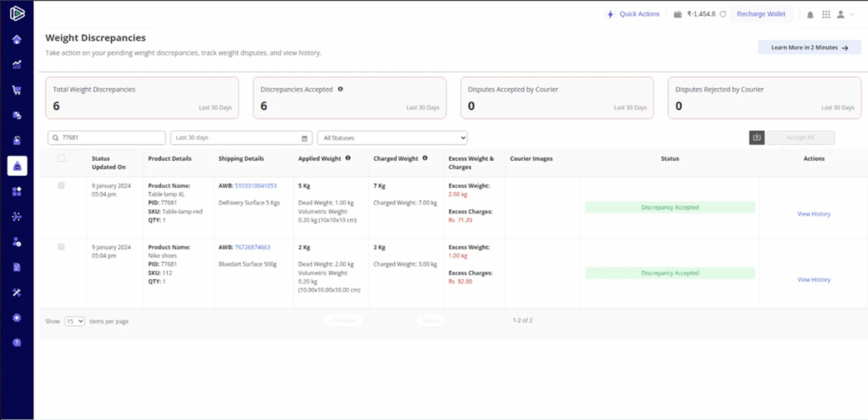
Task: Open the items per page dropdown
Action: [x=75, y=322]
